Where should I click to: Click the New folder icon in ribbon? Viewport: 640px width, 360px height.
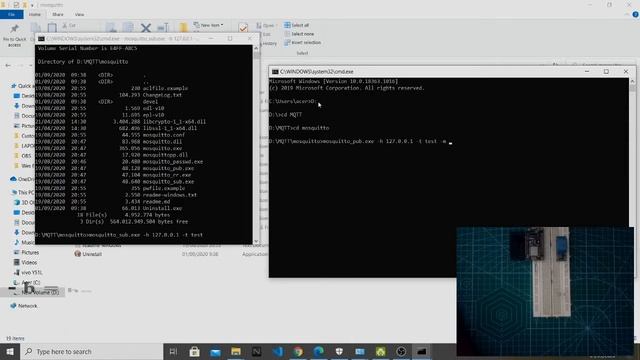pos(183,27)
